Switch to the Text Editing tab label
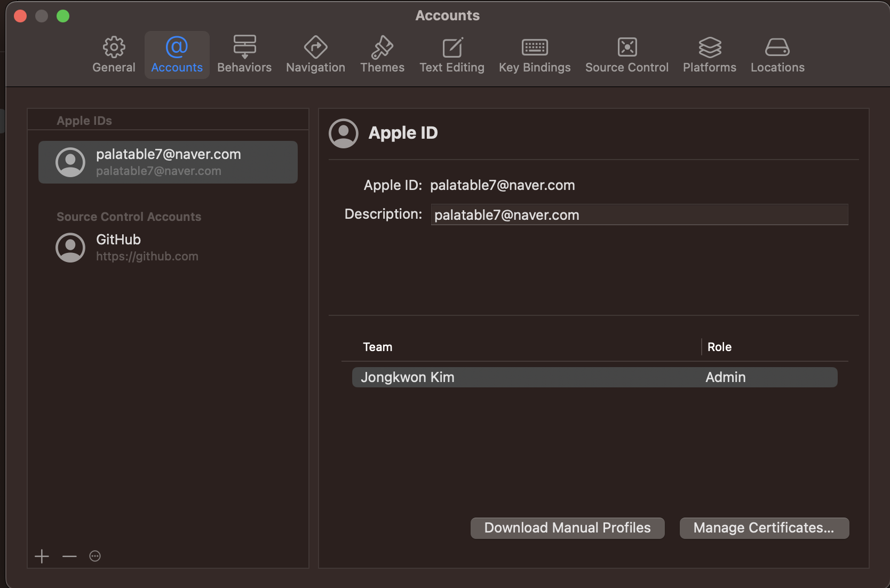 tap(452, 68)
